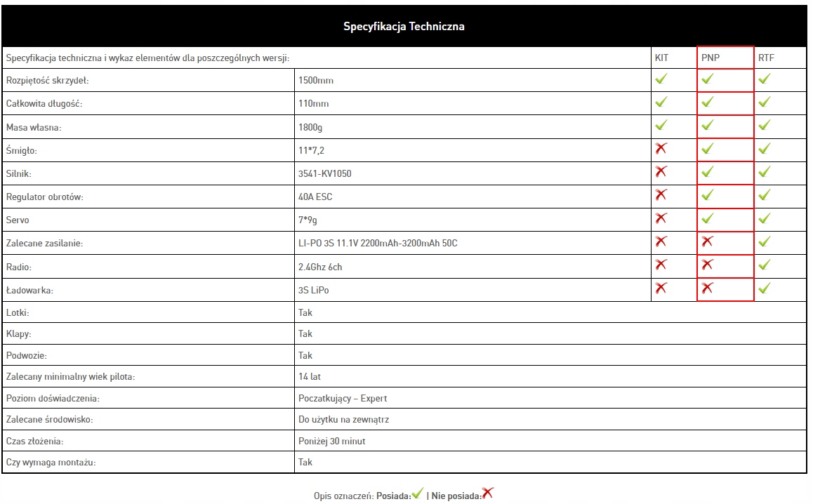Click RTF checkmark in Ładowarka row
Viewport: 813px width, 504px height.
tap(765, 288)
